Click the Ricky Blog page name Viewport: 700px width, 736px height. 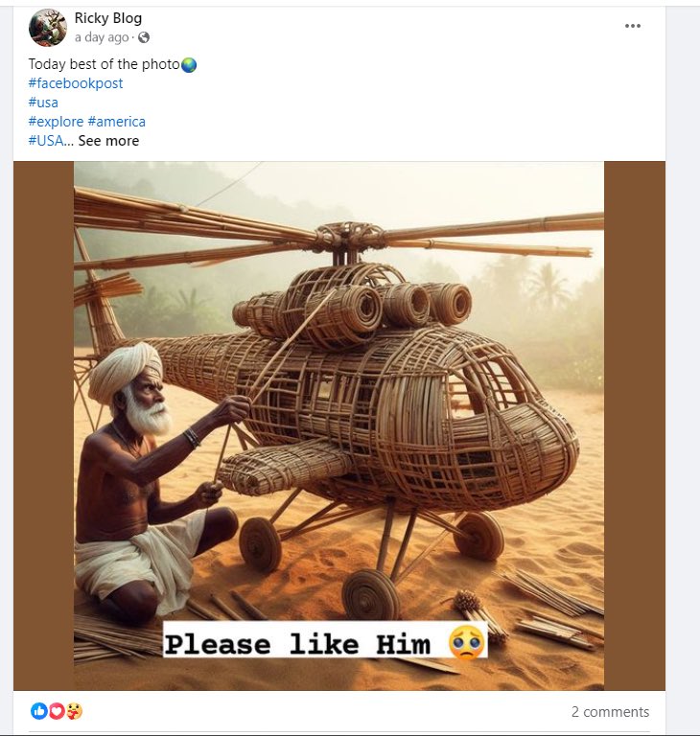108,18
